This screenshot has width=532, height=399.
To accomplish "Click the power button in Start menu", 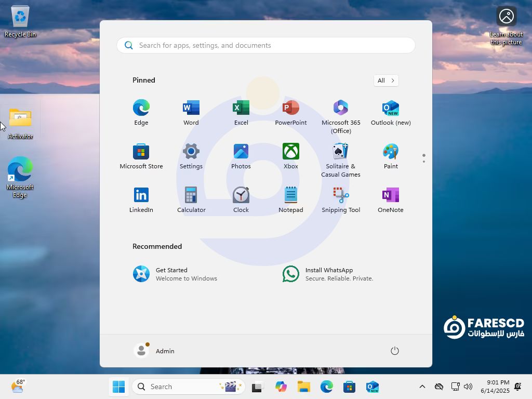I will coord(395,351).
